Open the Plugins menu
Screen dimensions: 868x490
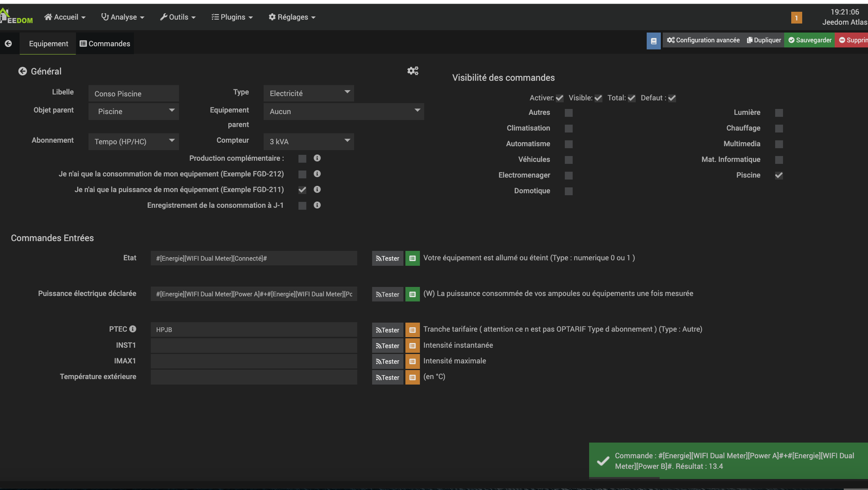[x=232, y=17]
